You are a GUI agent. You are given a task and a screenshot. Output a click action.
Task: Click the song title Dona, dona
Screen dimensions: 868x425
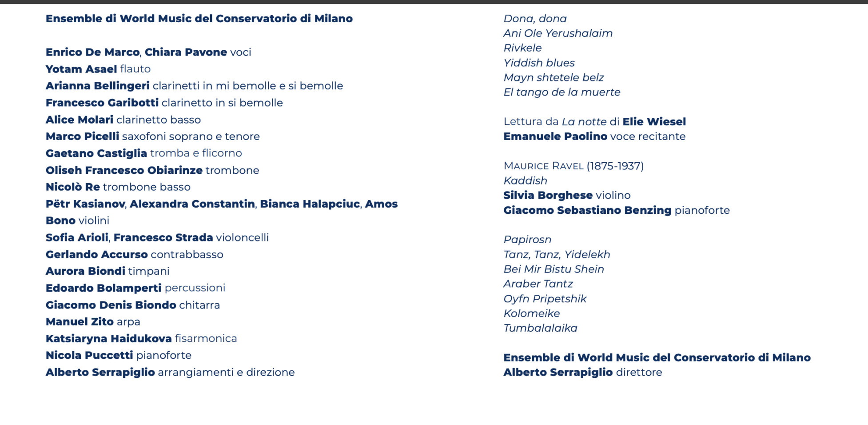click(535, 19)
